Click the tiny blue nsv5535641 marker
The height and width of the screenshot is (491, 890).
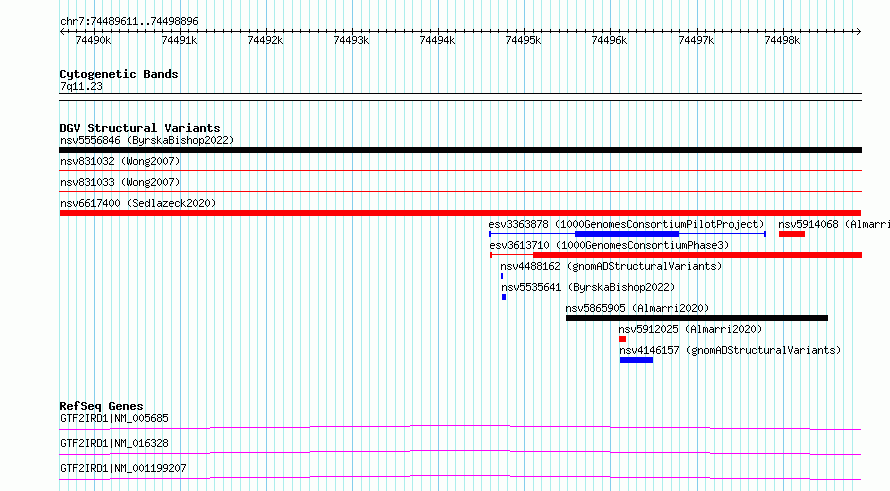[x=504, y=297]
